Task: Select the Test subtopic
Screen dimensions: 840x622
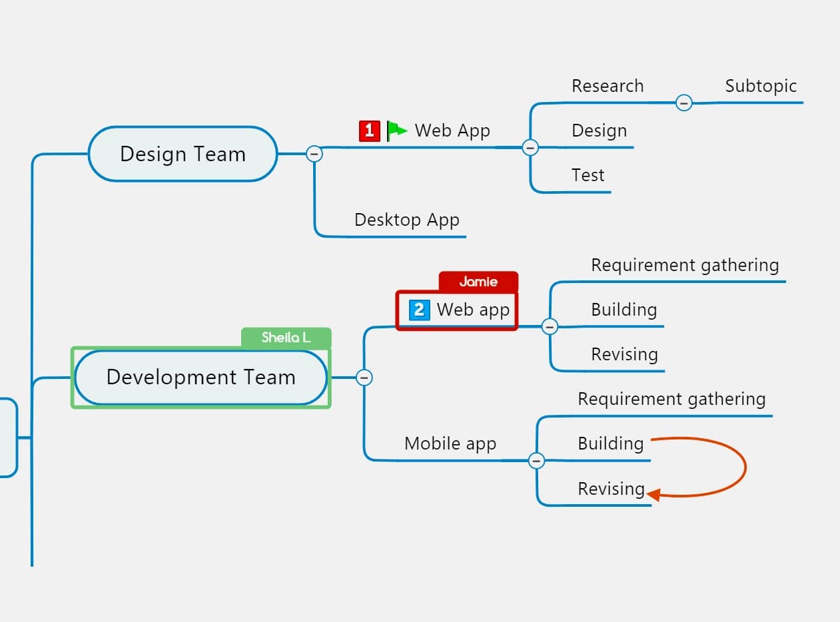Action: 588,175
